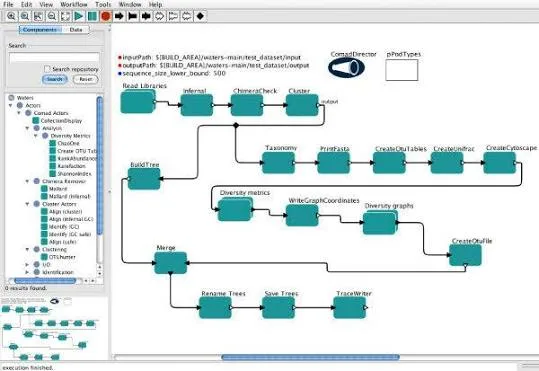
Task: Select the Infernal actor block
Action: point(197,105)
